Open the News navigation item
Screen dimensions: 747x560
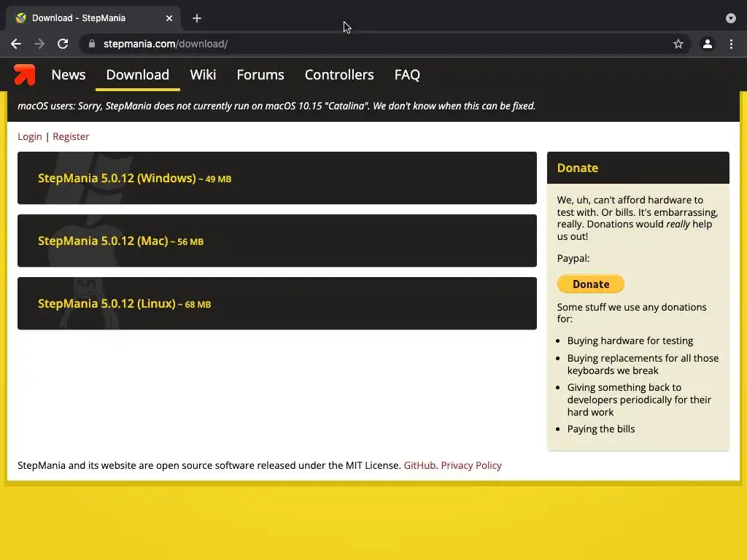point(69,75)
